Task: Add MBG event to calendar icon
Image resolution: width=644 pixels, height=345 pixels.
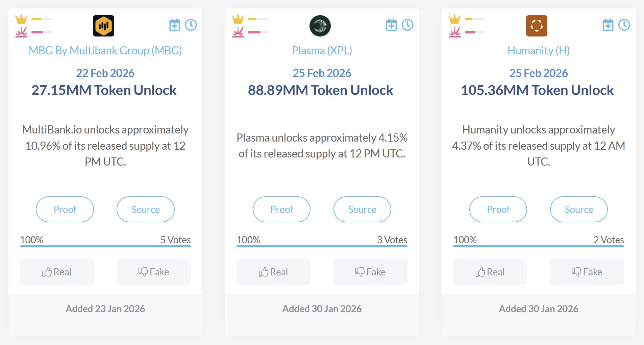Action: (x=175, y=25)
